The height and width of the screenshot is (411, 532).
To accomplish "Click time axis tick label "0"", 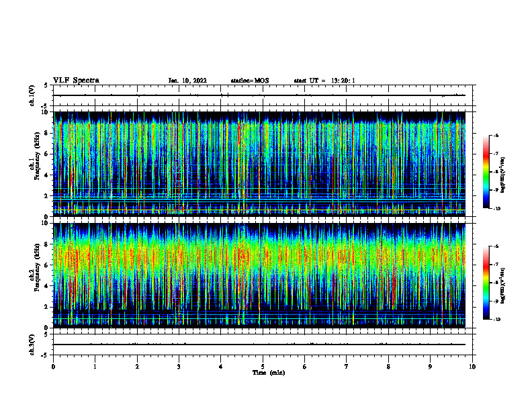I will [53, 367].
